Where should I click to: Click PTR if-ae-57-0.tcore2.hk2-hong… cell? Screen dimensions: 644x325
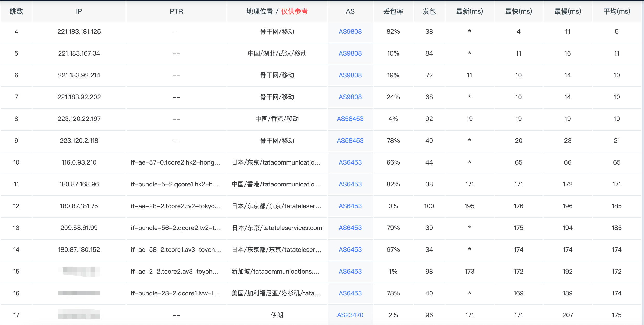[x=176, y=162]
